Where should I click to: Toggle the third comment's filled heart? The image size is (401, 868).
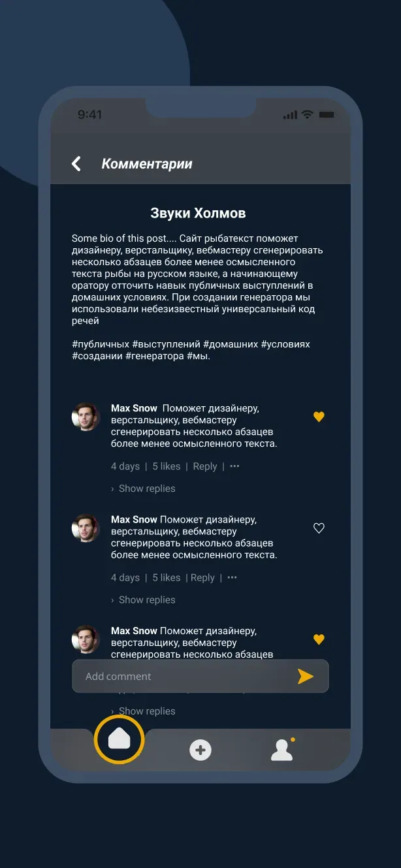319,639
